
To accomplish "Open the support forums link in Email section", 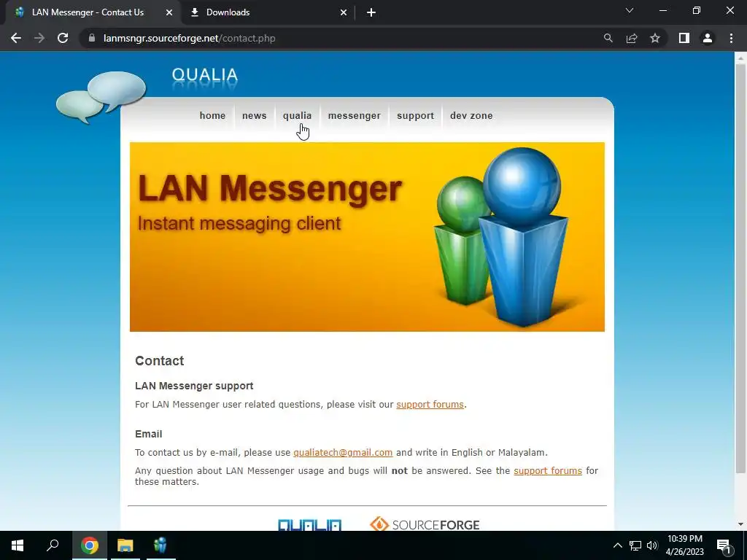I will pyautogui.click(x=548, y=470).
